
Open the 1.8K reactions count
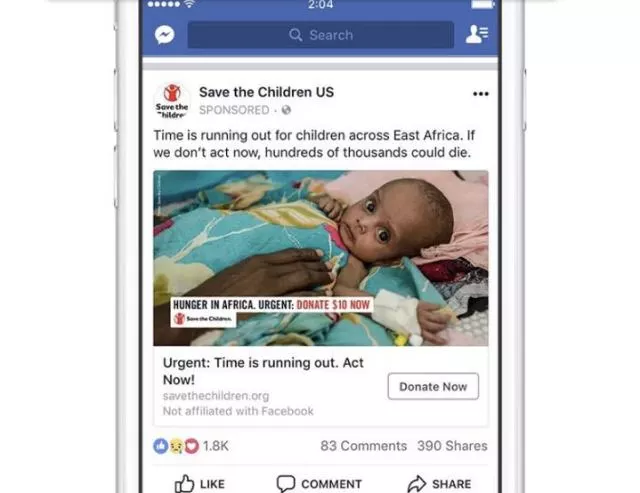[x=216, y=446]
